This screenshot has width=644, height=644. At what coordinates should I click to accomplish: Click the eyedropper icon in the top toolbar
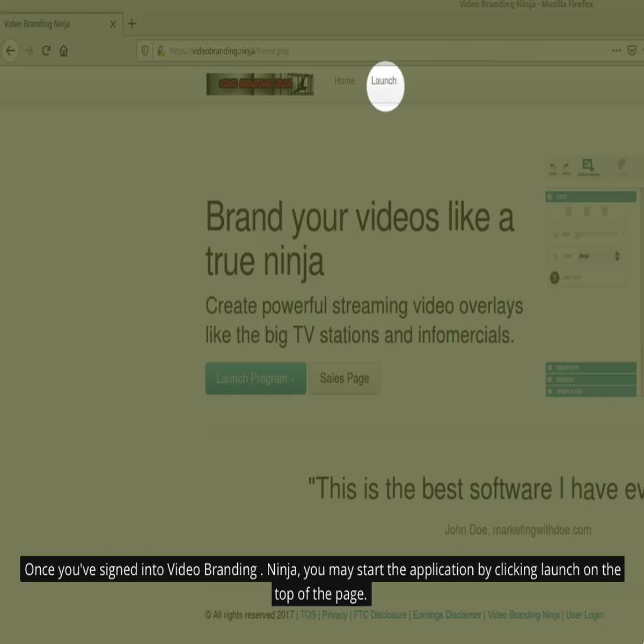click(621, 165)
